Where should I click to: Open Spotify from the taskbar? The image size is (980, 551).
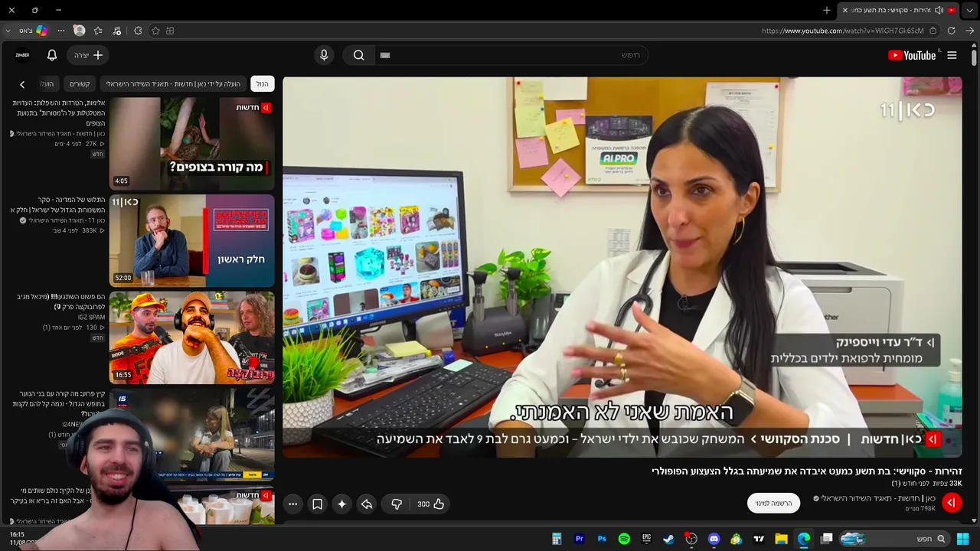[624, 539]
